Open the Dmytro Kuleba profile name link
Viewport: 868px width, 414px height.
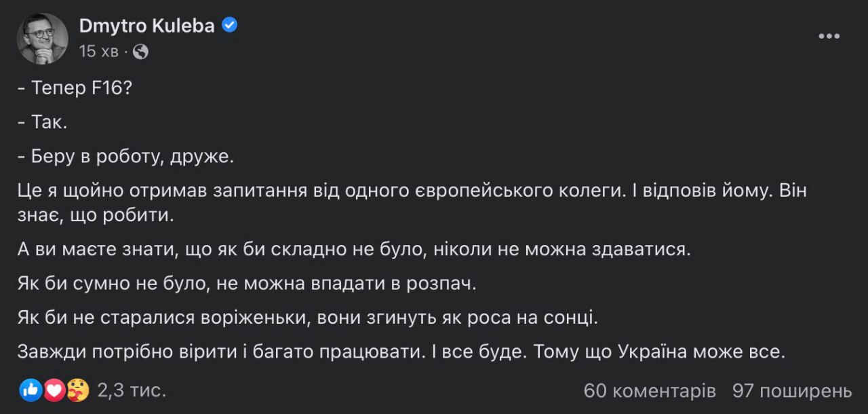[146, 26]
